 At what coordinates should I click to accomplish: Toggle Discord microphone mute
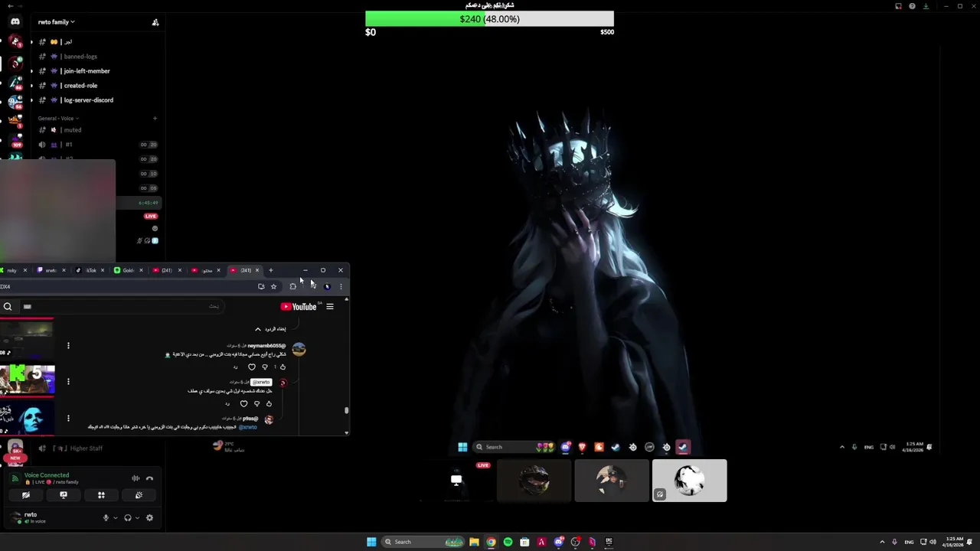106,518
